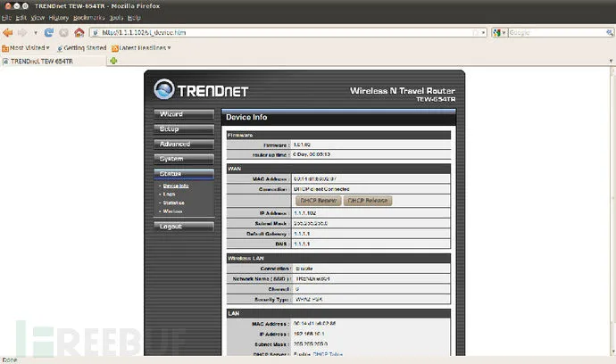Open a new tab with plus icon

coord(112,61)
